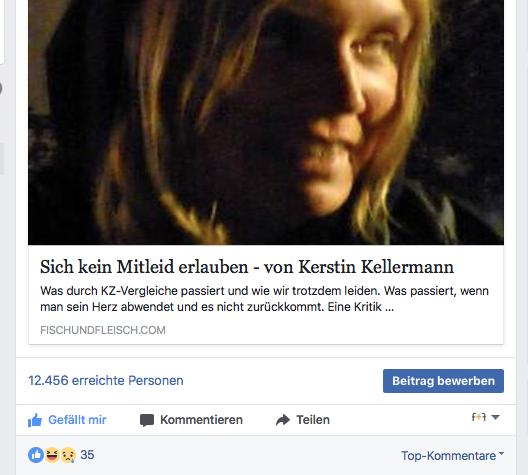Open the Top-Kommentare sorting dropdown
Image resolution: width=528 pixels, height=475 pixels.
click(453, 455)
